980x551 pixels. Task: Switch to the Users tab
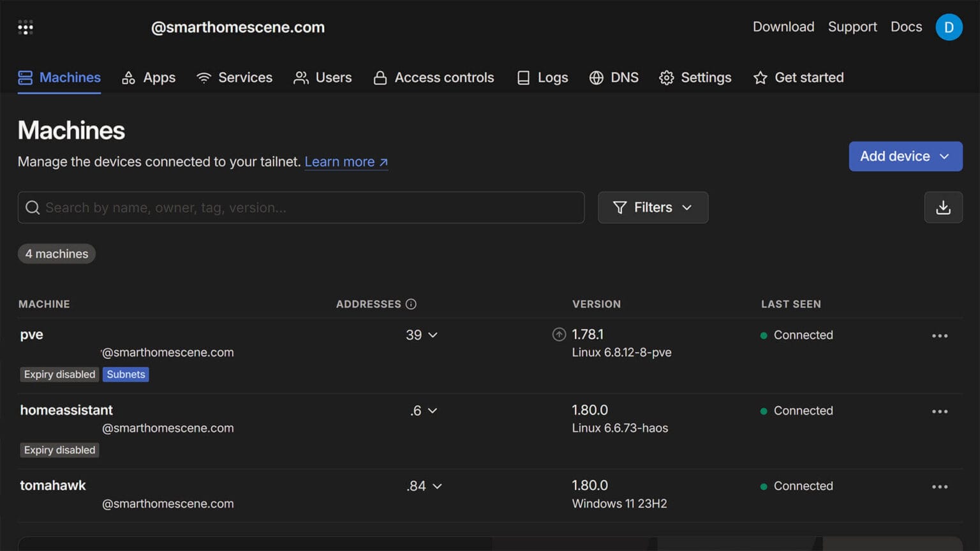323,77
